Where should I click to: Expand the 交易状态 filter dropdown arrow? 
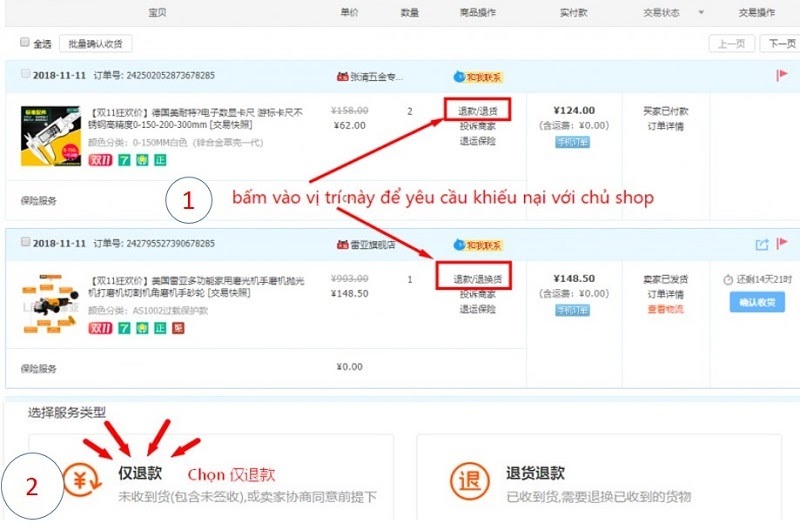pyautogui.click(x=700, y=13)
